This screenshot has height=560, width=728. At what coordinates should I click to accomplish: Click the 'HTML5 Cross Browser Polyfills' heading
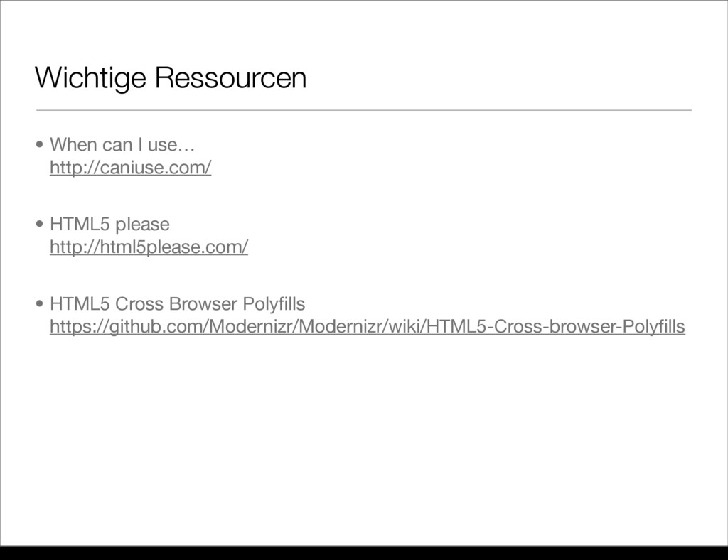177,304
